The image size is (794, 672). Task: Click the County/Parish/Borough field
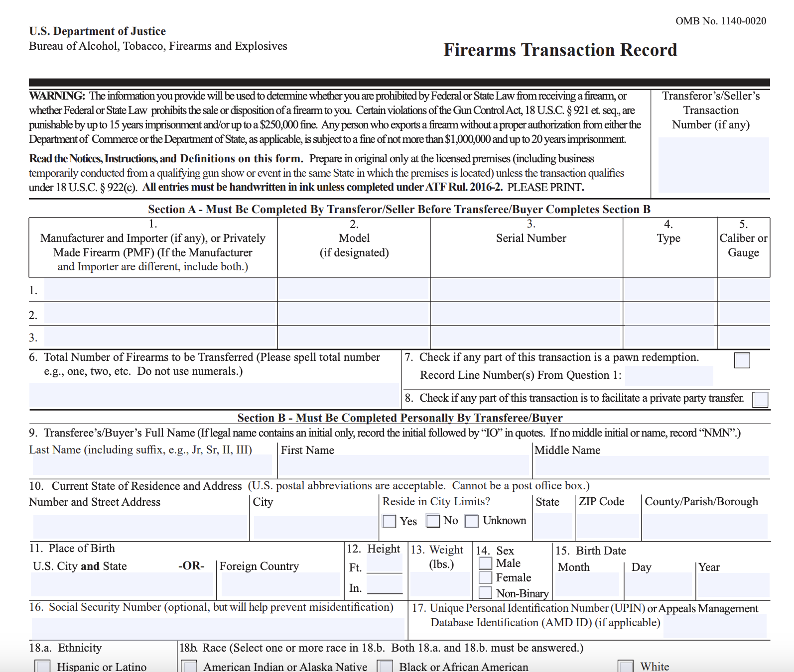pyautogui.click(x=705, y=527)
